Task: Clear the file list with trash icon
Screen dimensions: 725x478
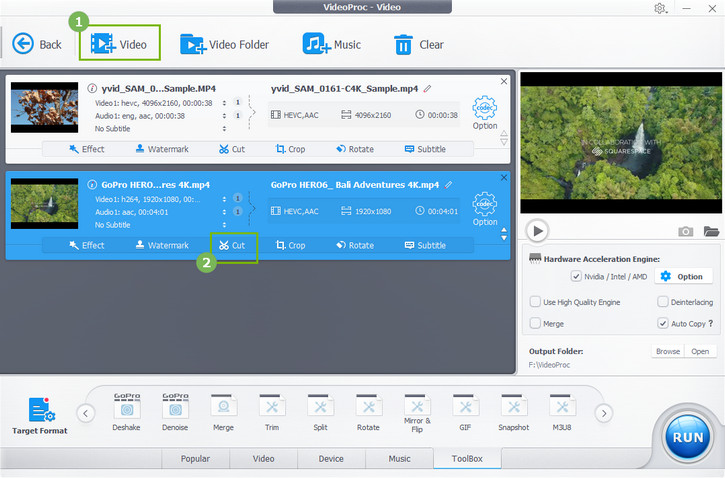Action: click(x=418, y=44)
